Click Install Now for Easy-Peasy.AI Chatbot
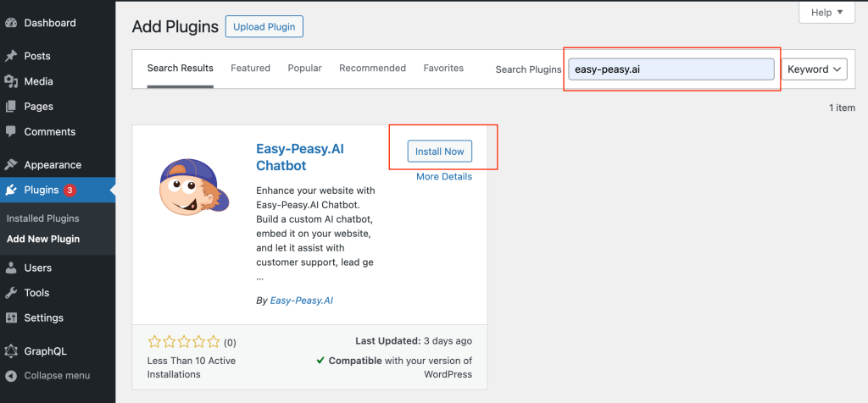The width and height of the screenshot is (868, 403). 440,152
